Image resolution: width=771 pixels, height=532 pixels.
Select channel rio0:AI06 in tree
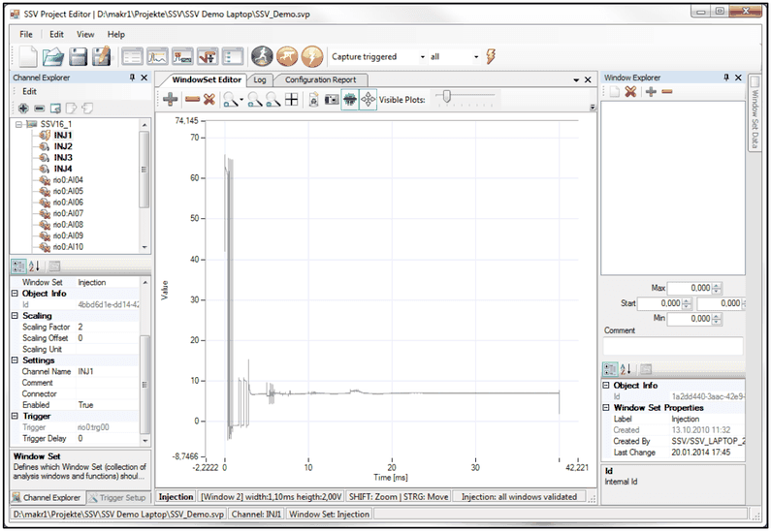pos(68,203)
